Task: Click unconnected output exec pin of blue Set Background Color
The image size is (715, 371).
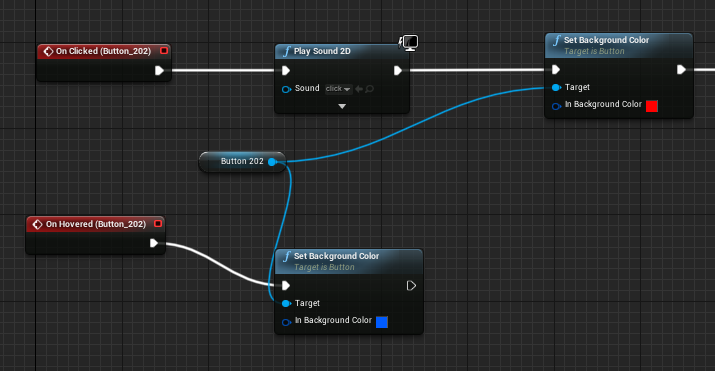Action: click(411, 286)
